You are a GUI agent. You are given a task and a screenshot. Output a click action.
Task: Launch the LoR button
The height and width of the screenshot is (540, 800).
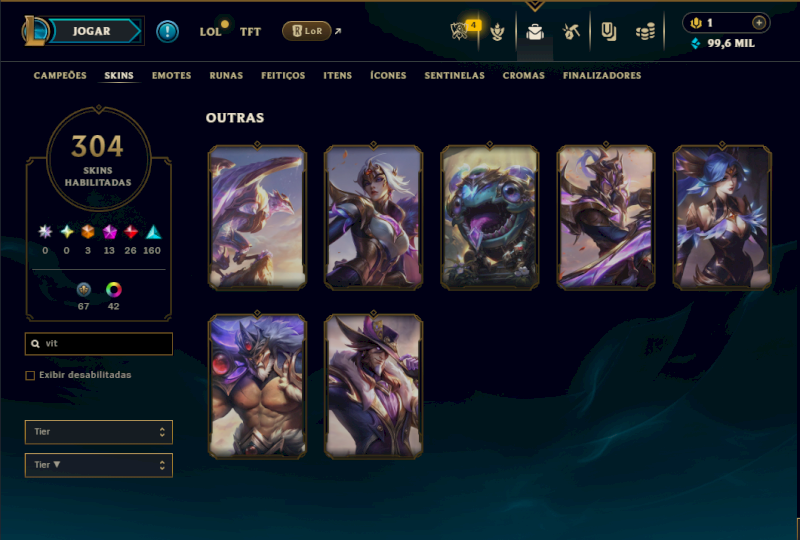307,31
